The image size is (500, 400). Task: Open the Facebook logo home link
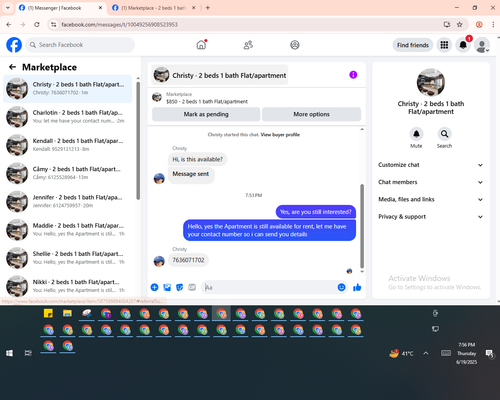[x=14, y=45]
